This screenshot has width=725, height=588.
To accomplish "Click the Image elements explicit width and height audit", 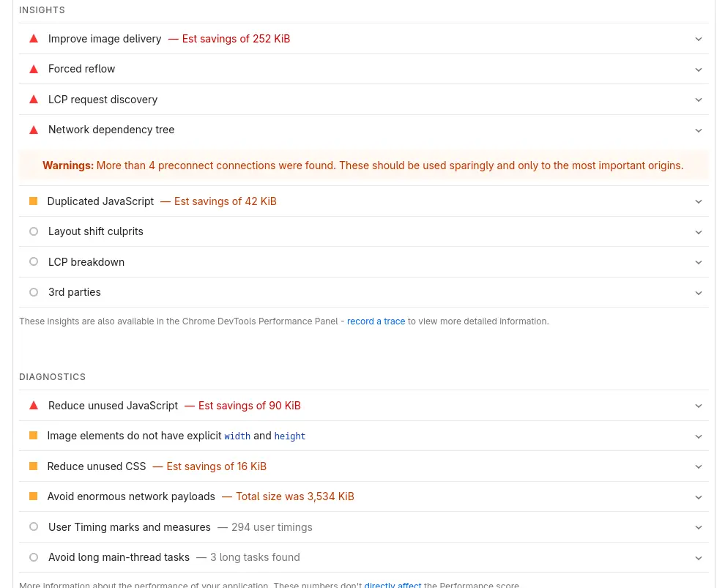I will [176, 436].
